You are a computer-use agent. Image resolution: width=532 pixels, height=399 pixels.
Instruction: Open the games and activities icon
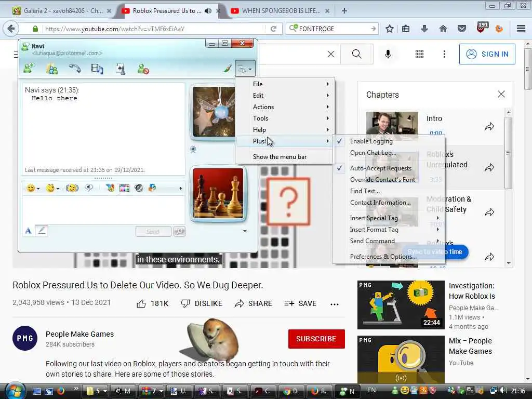pos(121,69)
